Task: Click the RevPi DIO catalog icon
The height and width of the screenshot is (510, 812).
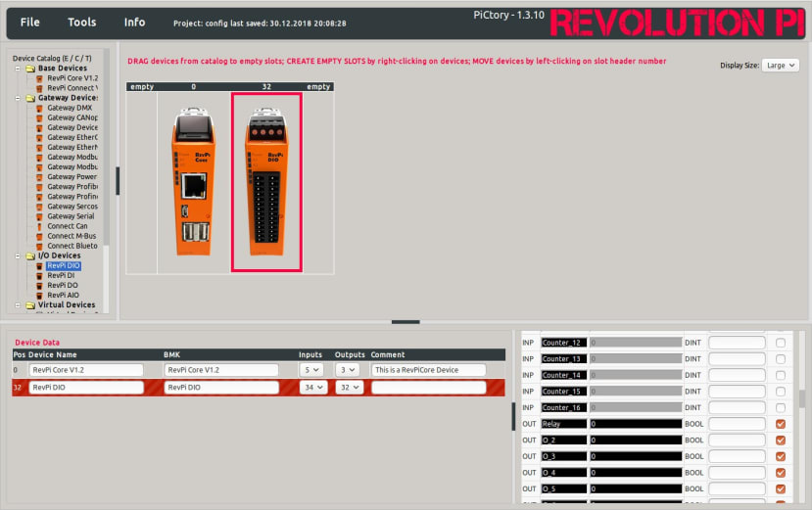Action: point(39,265)
